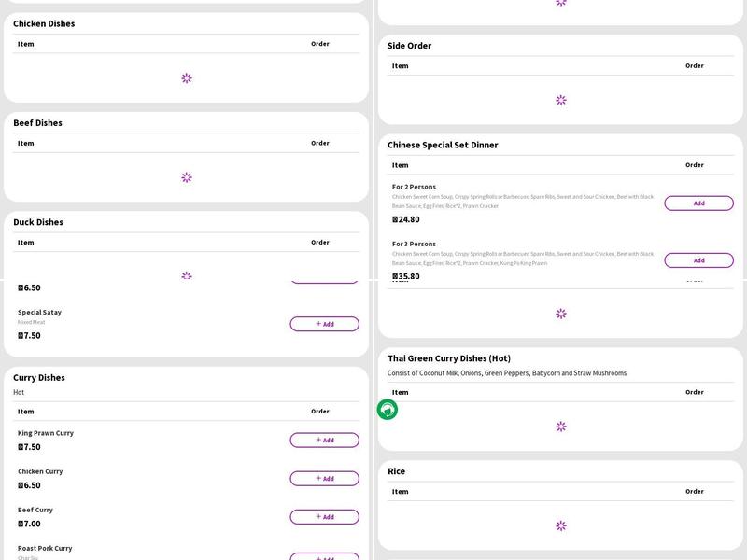Click the loading spinner in Beef Dishes
This screenshot has width=747, height=560.
click(x=187, y=177)
